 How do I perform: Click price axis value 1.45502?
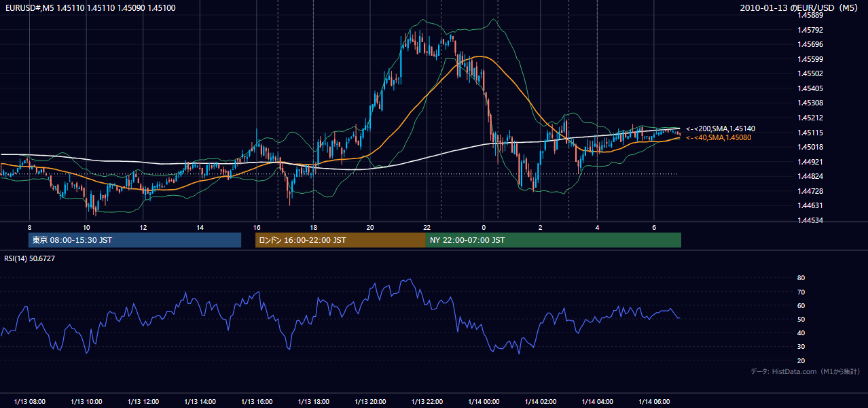point(810,73)
